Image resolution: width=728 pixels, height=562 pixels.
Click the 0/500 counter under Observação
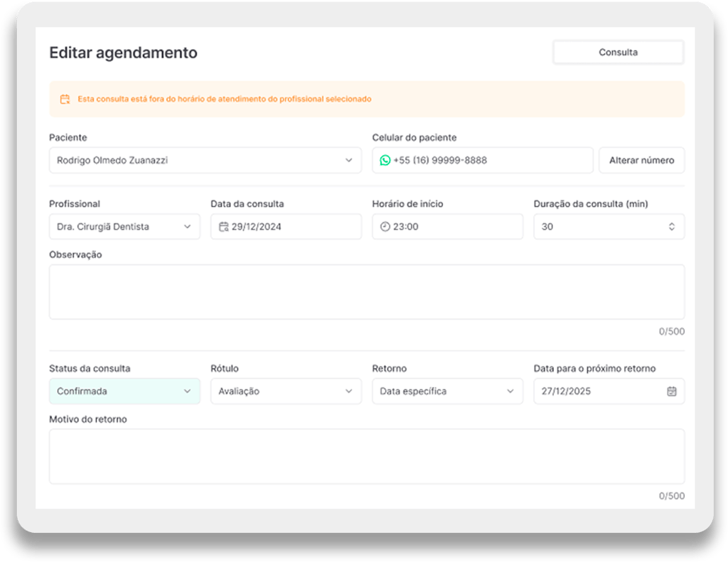pos(671,331)
